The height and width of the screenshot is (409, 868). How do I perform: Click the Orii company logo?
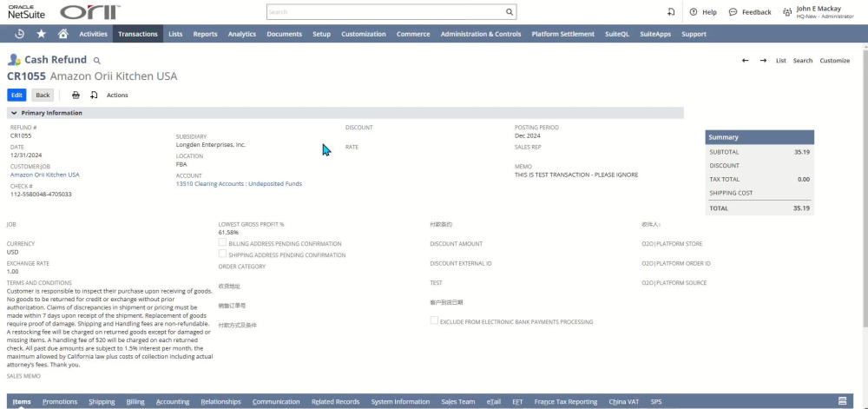(x=89, y=12)
